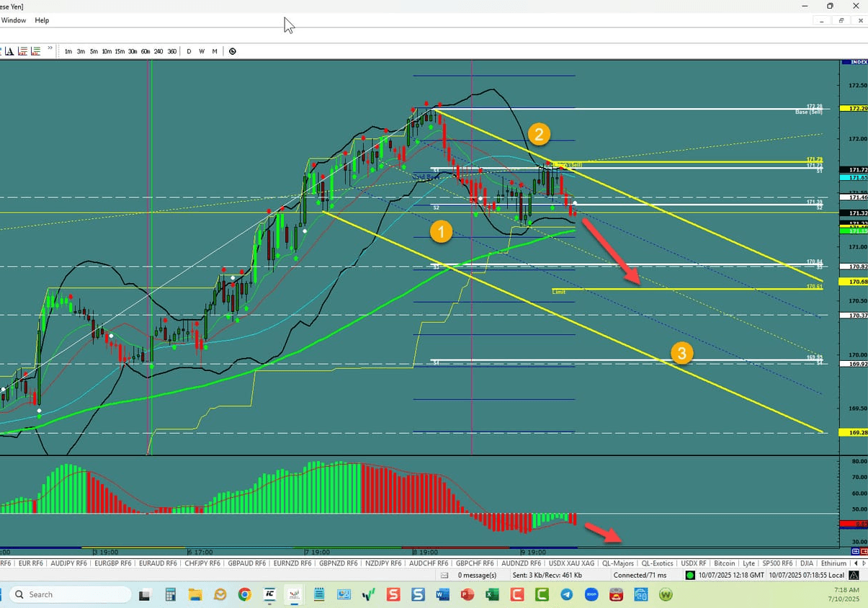
Task: Click the envelope message icon in the status bar
Action: click(x=443, y=575)
